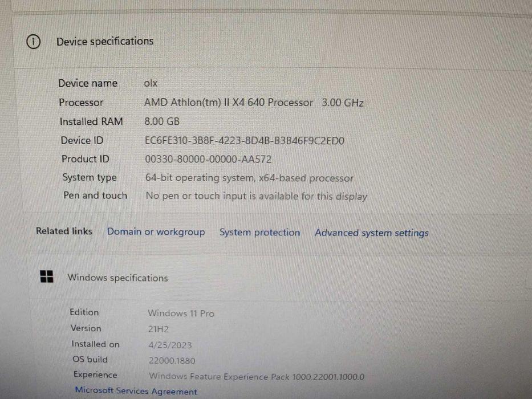Screen dimensions: 532x399
Task: Select installed date 4/25/2023
Action: (170, 345)
